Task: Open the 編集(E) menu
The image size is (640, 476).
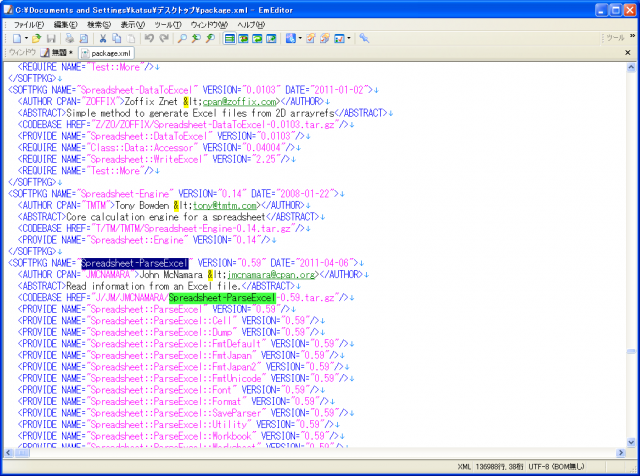Action: [65, 25]
